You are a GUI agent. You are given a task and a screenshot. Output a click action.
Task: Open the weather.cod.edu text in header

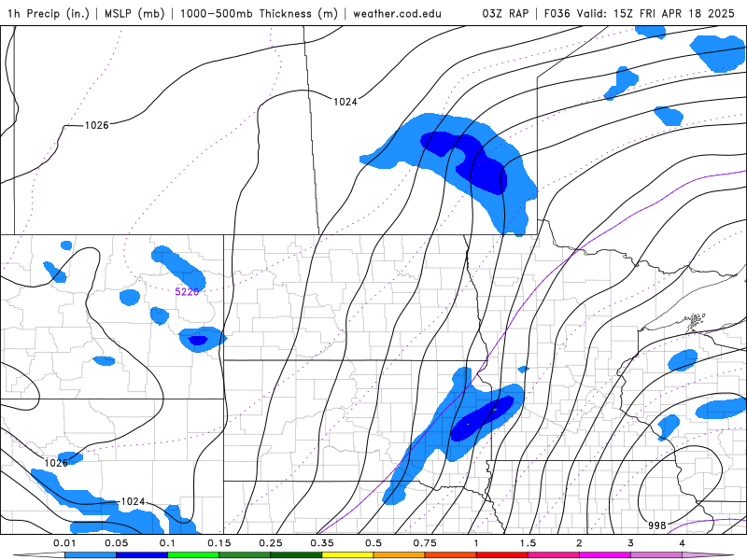point(397,13)
